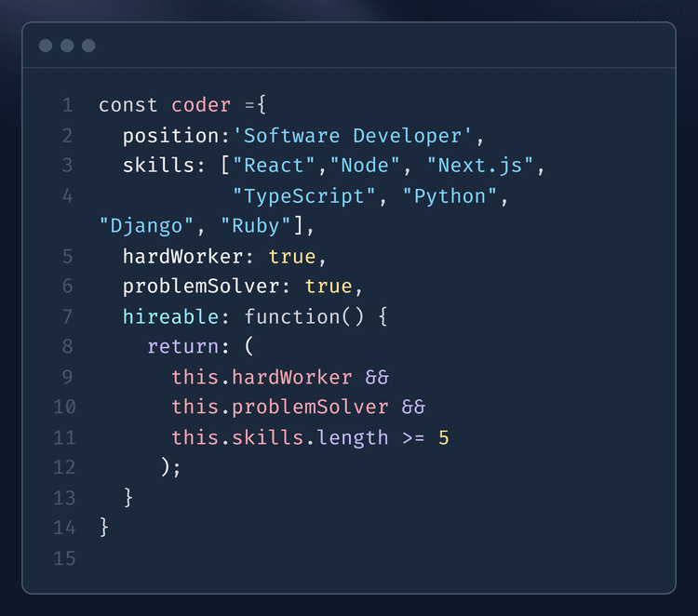Click line number 10 in the gutter
This screenshot has height=616, width=698.
click(64, 408)
